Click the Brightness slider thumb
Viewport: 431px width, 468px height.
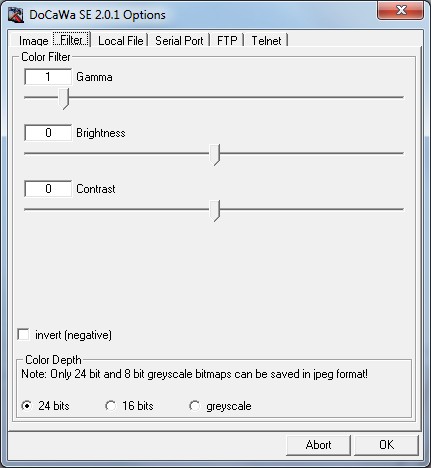(x=215, y=155)
